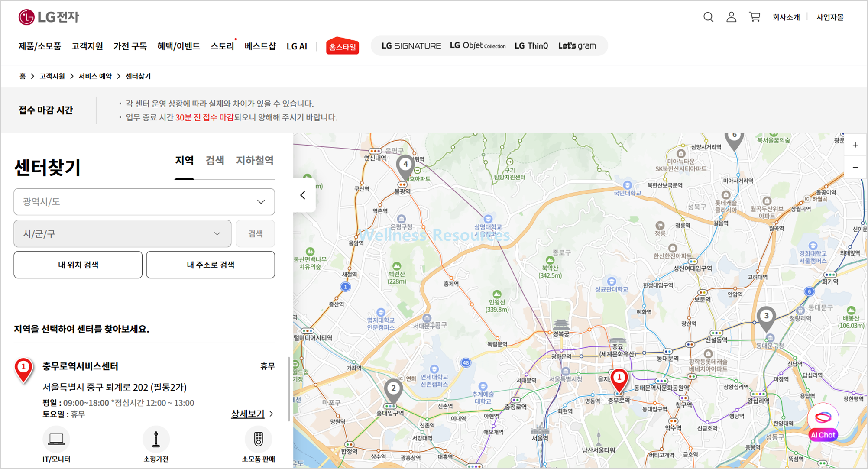The width and height of the screenshot is (868, 469).
Task: Open Let's gram brand link
Action: point(577,45)
